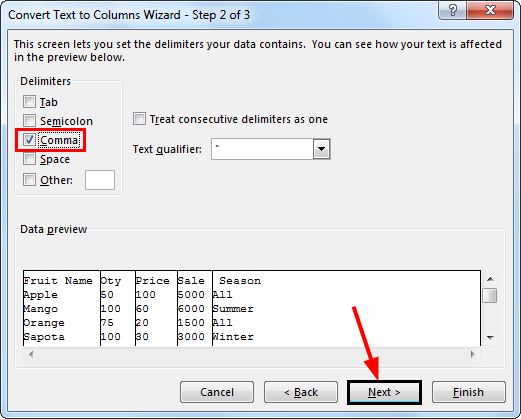This screenshot has height=419, width=521.
Task: Open the Text qualifier dropdown arrow
Action: point(321,149)
